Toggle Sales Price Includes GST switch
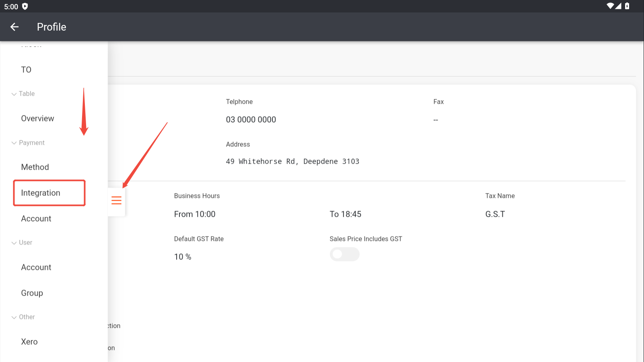644x362 pixels. pyautogui.click(x=344, y=254)
